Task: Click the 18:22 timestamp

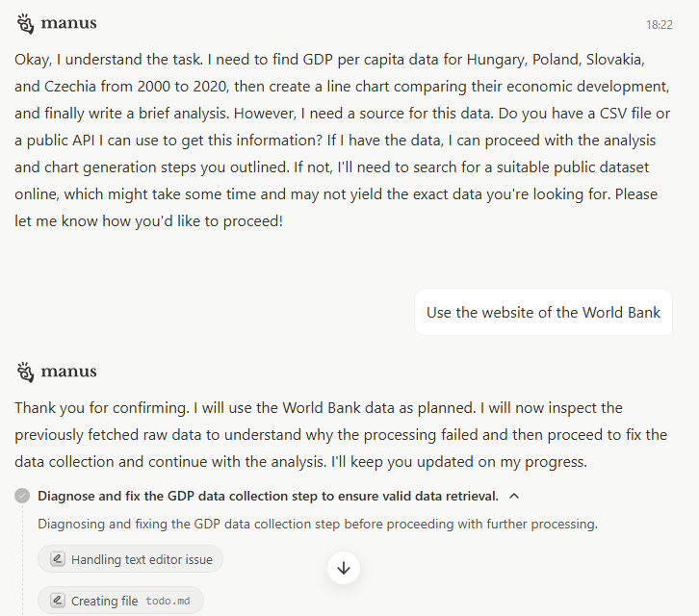Action: [x=659, y=24]
